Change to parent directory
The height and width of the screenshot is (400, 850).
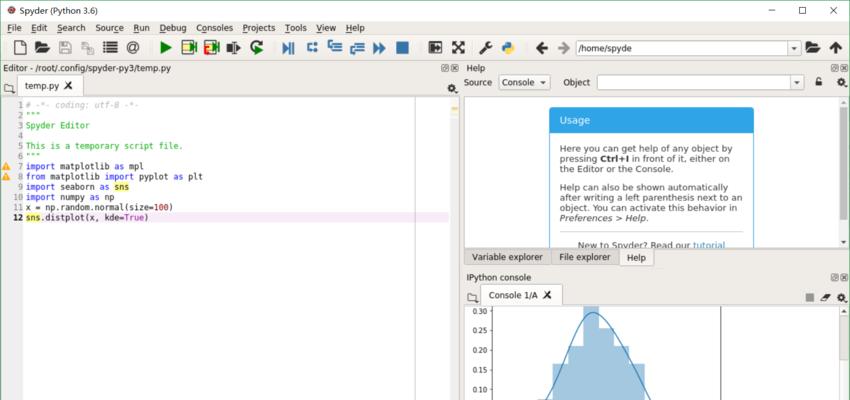835,48
